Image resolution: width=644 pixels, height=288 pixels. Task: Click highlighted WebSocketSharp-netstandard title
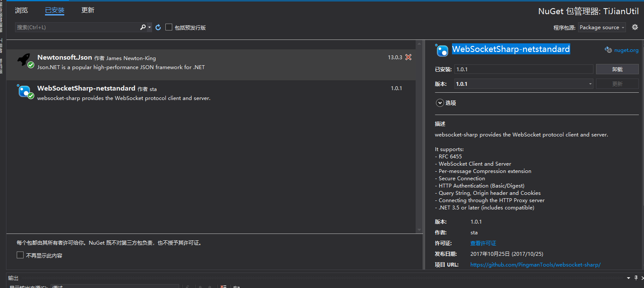(x=511, y=49)
